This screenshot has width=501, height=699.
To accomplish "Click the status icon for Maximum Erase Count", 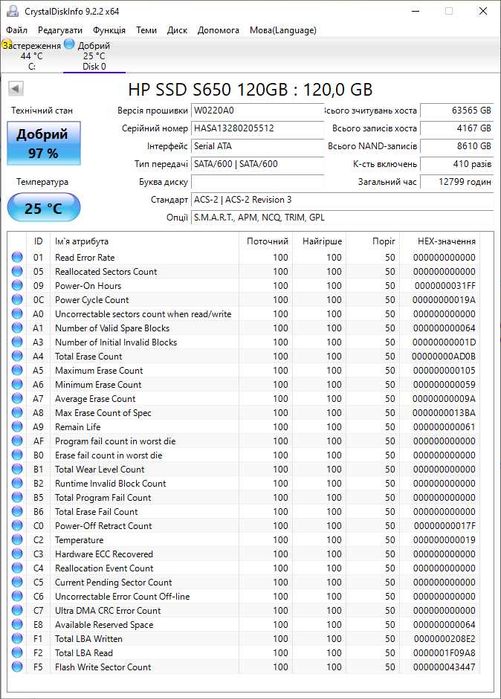I will 17,370.
